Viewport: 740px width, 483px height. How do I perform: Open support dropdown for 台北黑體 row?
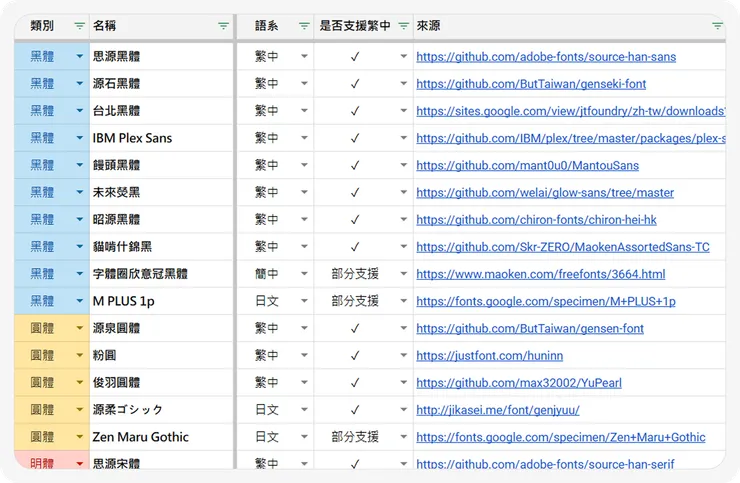404,111
